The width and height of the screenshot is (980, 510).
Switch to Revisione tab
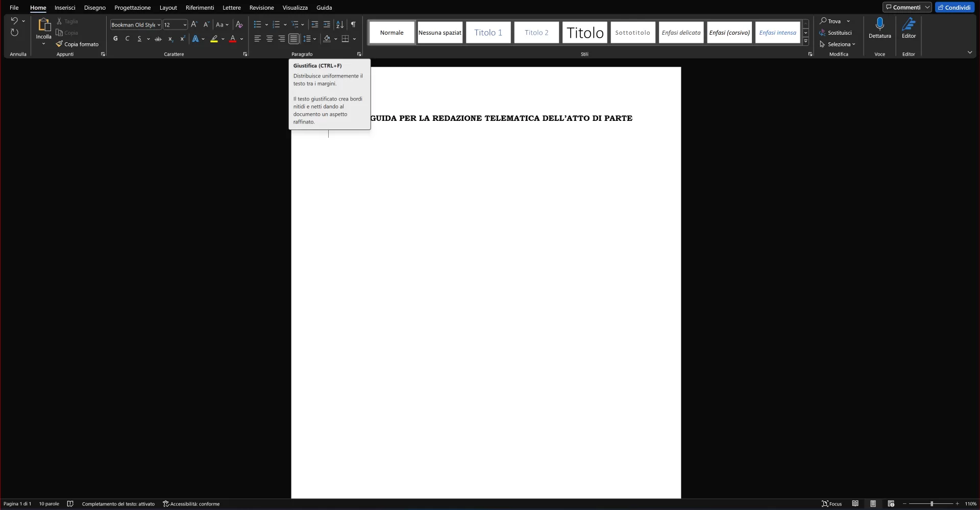[x=261, y=8]
